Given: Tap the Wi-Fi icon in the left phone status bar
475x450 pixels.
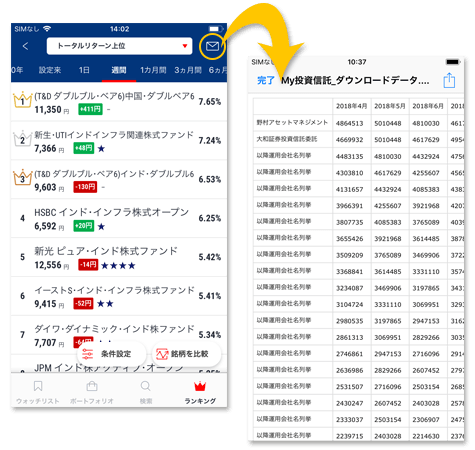Looking at the screenshot, I should (47, 29).
